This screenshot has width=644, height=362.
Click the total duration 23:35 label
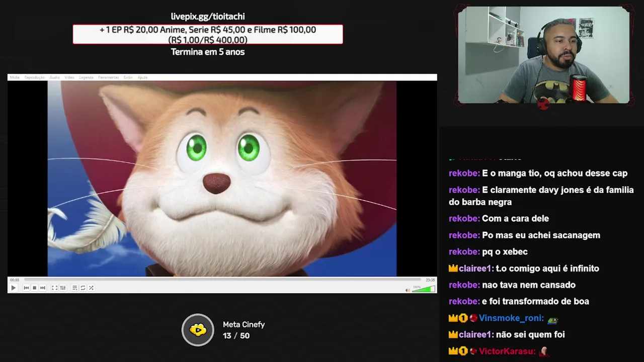(x=430, y=280)
